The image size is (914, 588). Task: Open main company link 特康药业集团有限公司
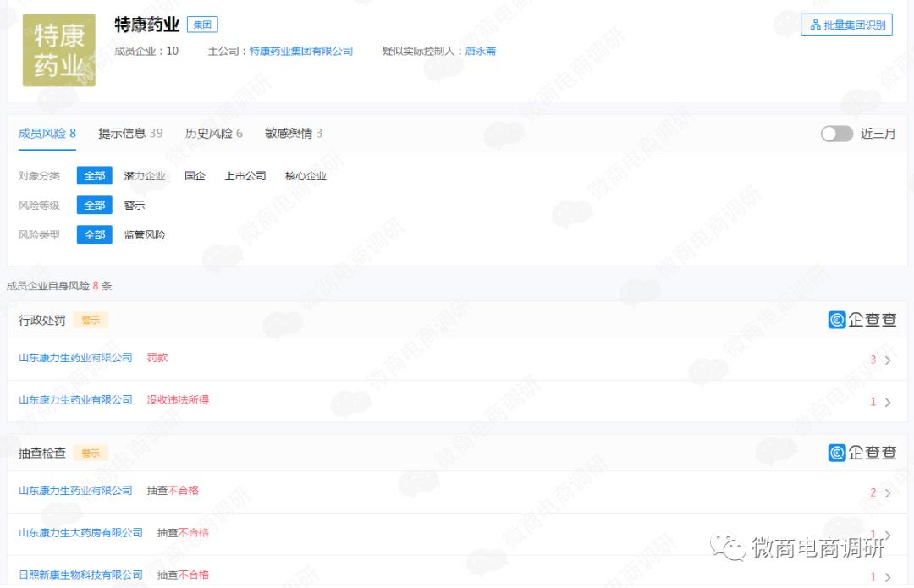point(301,52)
